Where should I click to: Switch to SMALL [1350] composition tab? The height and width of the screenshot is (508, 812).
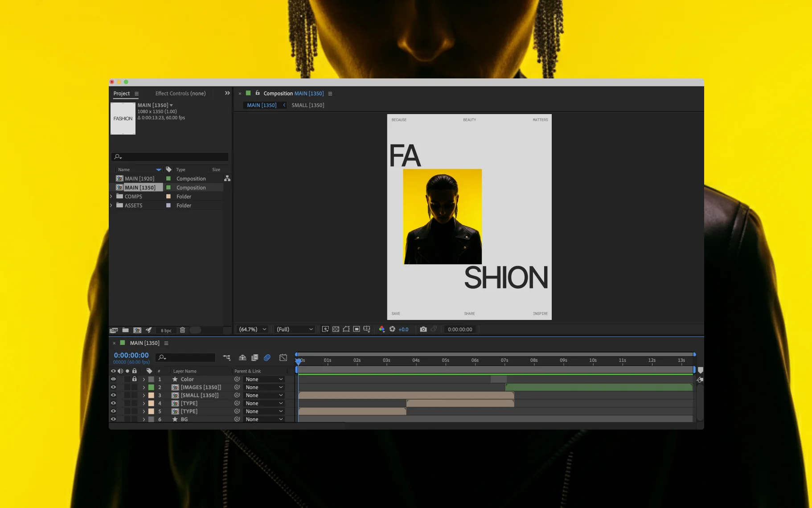point(308,105)
